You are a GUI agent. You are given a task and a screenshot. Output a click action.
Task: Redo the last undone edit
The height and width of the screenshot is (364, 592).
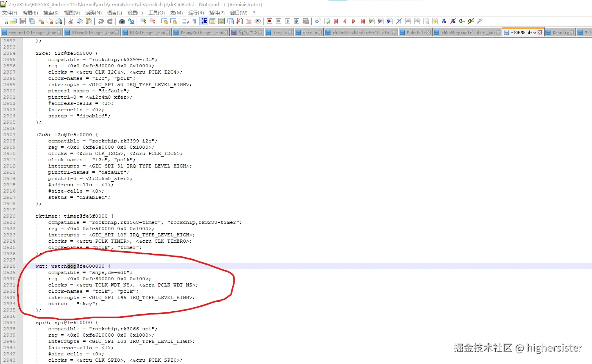110,21
